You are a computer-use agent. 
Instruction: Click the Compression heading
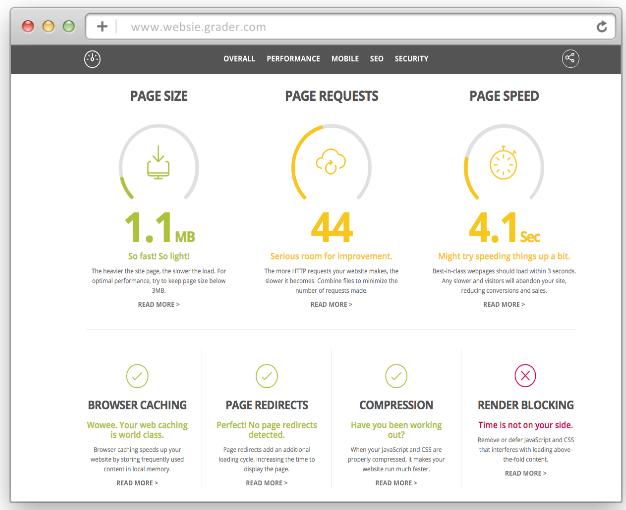click(x=396, y=405)
